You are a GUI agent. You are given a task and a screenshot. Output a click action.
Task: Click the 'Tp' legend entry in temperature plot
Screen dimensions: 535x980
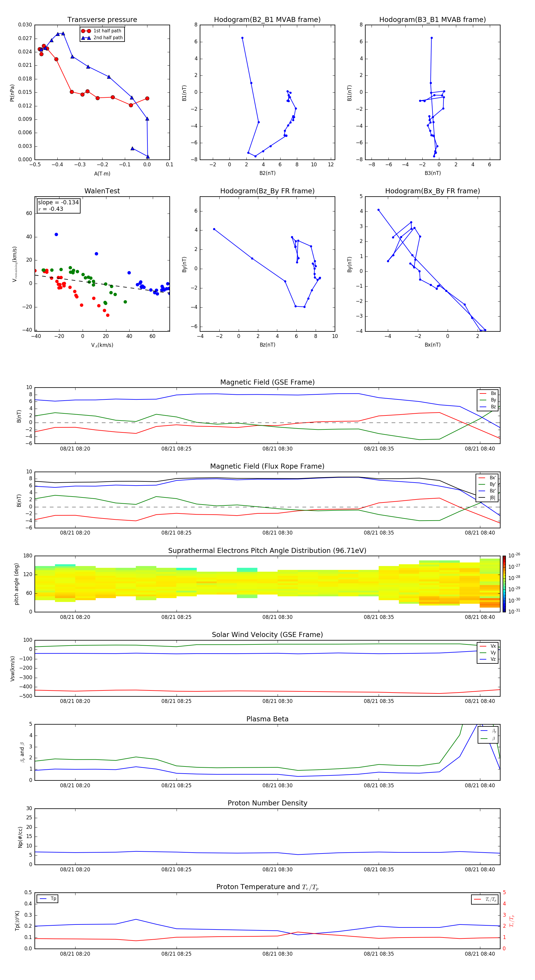point(48,899)
